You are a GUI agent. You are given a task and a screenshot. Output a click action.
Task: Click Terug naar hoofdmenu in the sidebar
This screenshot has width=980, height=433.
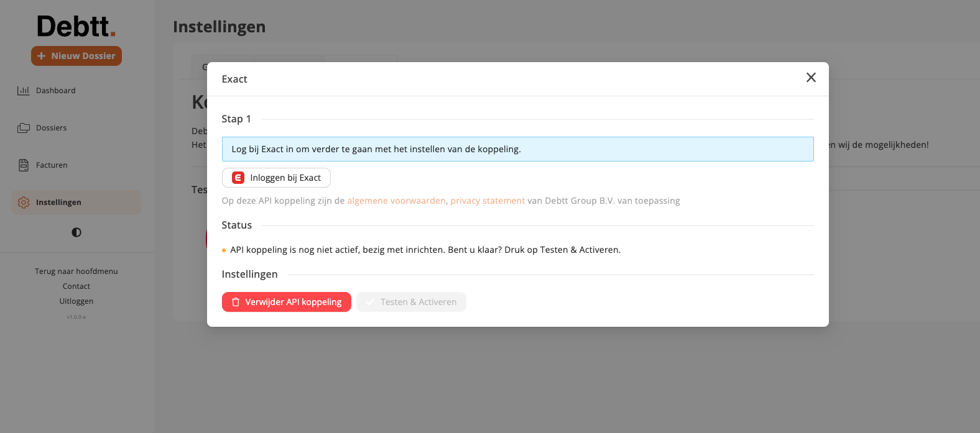click(76, 271)
